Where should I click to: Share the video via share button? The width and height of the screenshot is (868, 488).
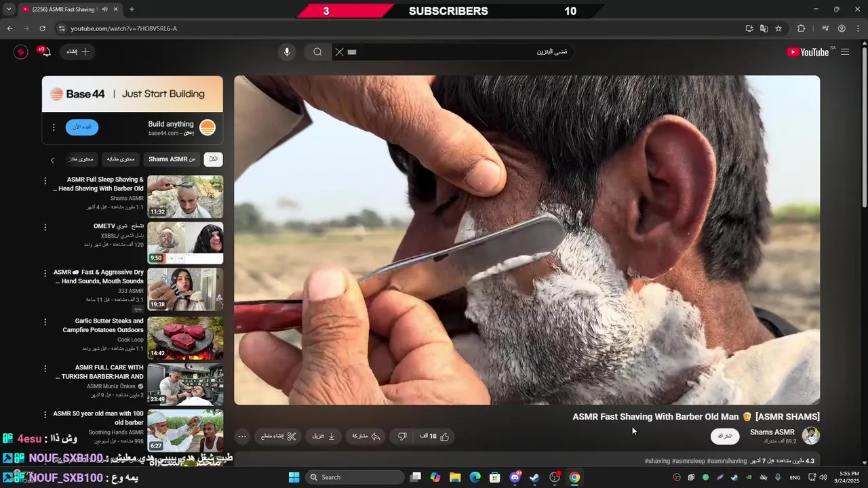pyautogui.click(x=366, y=436)
